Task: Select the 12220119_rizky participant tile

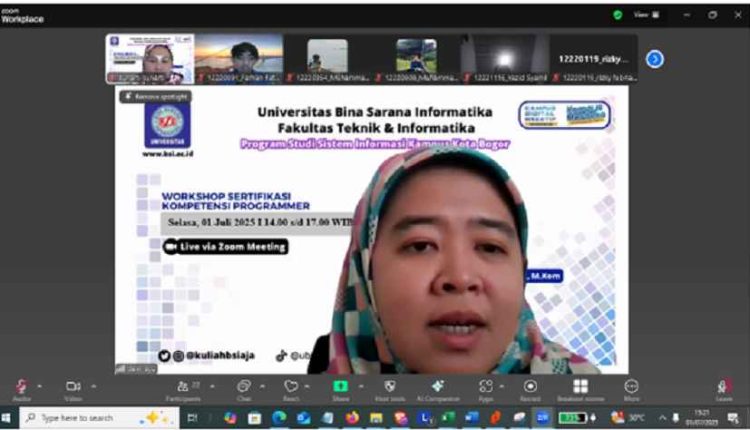Action: coord(593,59)
